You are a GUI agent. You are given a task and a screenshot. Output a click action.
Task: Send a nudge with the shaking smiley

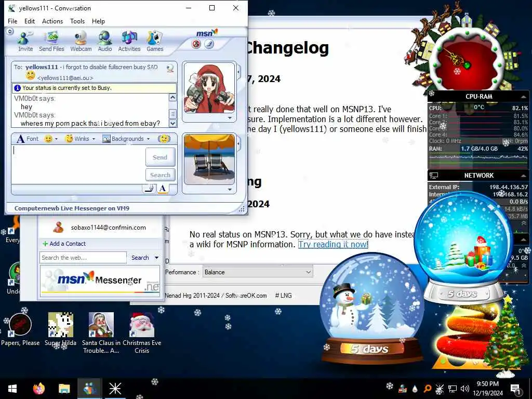164,139
